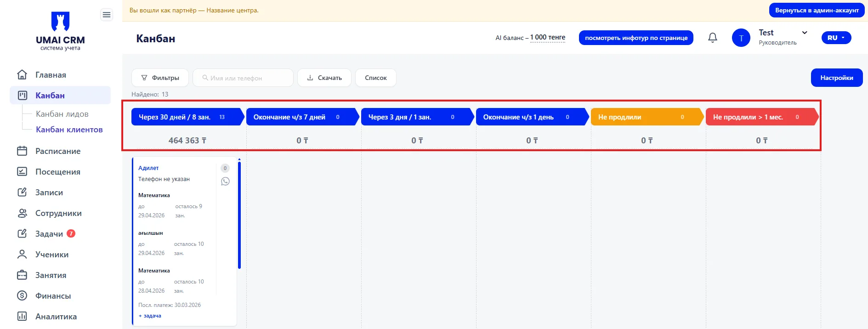
Task: Open Канбан клиентов submenu item
Action: [69, 130]
